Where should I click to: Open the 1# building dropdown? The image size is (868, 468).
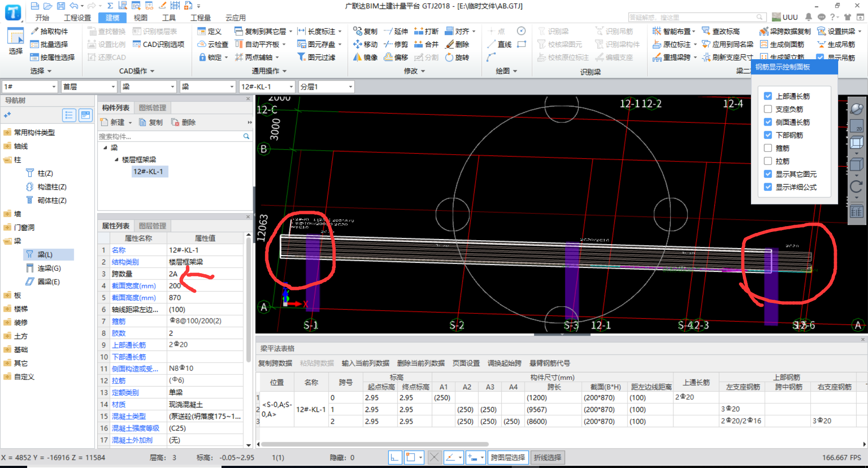pyautogui.click(x=30, y=86)
